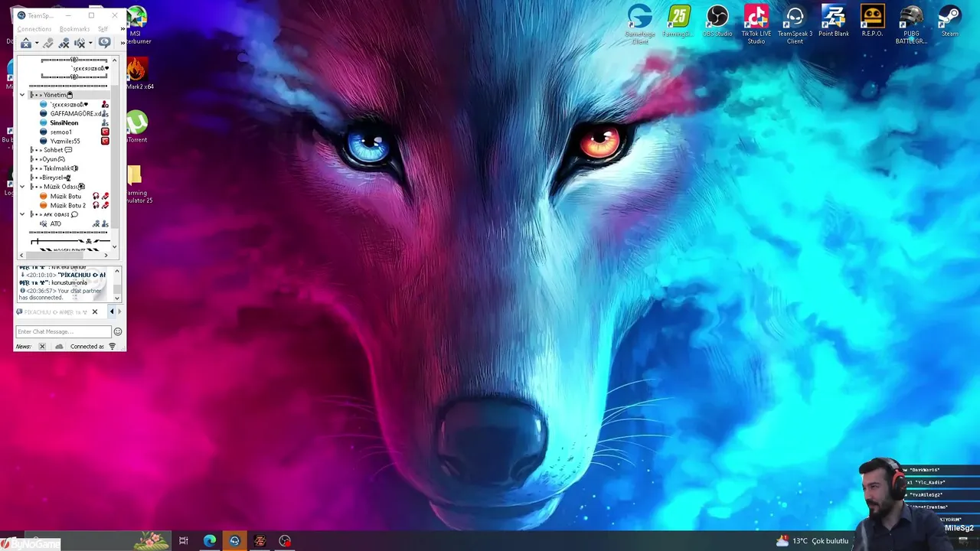The width and height of the screenshot is (980, 551).
Task: Open Steam desktop shortcut
Action: click(949, 21)
